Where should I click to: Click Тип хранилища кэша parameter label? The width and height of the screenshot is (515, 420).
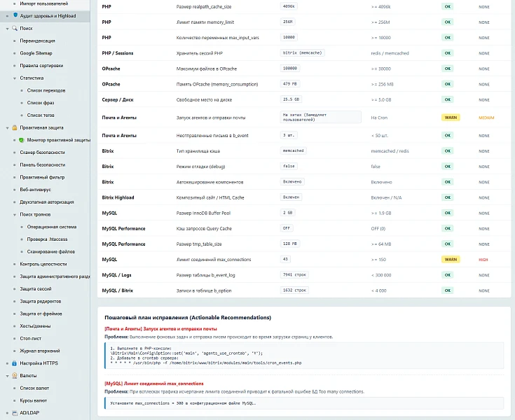[198, 151]
